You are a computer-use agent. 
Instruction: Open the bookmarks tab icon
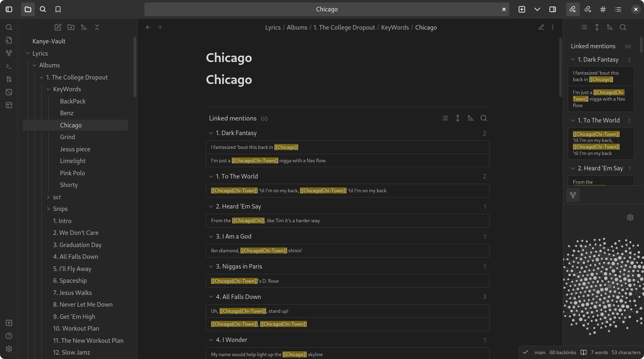pyautogui.click(x=58, y=9)
